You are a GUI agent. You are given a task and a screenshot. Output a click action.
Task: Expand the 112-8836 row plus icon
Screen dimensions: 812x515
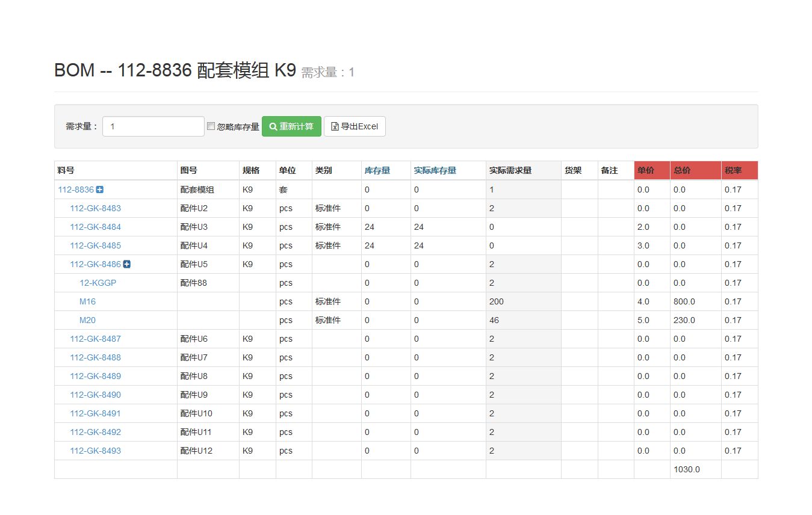(100, 190)
